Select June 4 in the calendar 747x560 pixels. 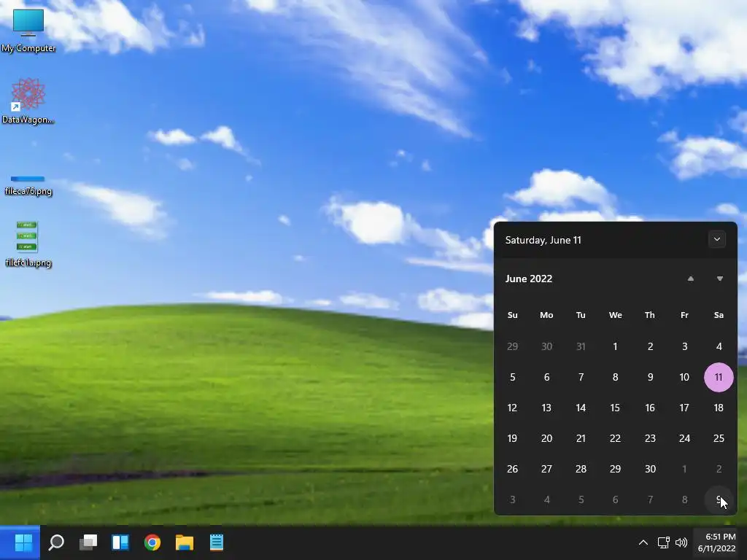(x=719, y=346)
